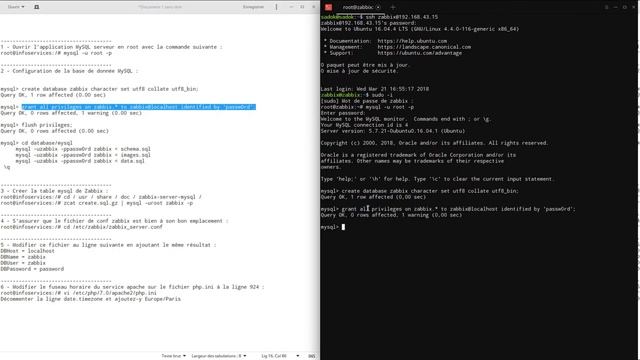This screenshot has height=360, width=640.
Task: Click the new document icon in gedit header
Action: tap(36, 7)
